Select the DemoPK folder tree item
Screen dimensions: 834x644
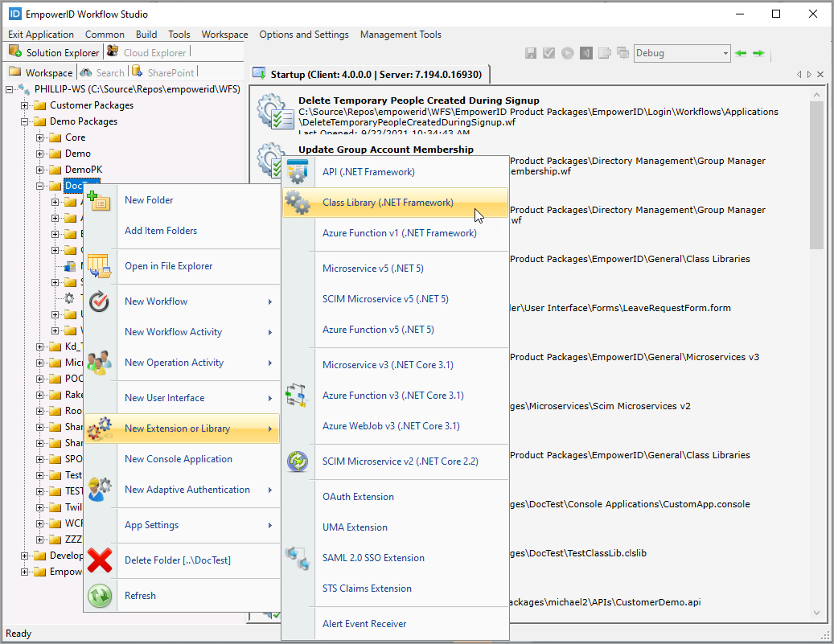coord(84,170)
